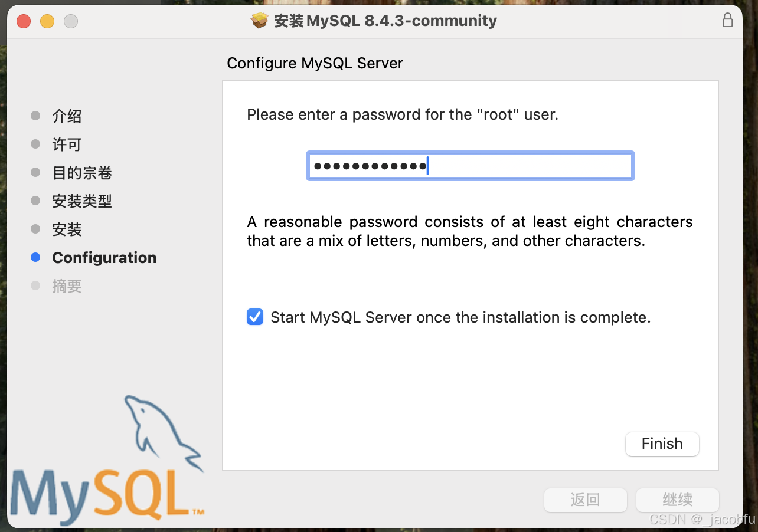Click the lock icon in the title bar
The image size is (758, 532).
pyautogui.click(x=727, y=19)
